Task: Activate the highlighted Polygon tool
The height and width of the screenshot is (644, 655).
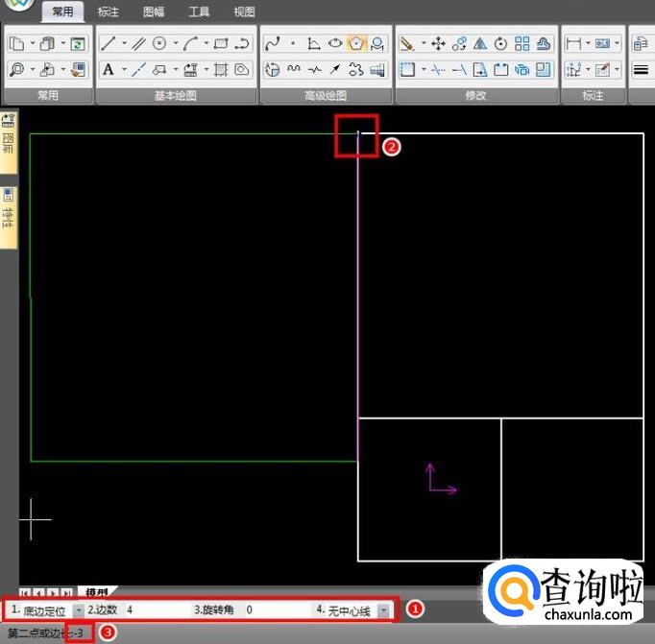Action: [x=356, y=43]
